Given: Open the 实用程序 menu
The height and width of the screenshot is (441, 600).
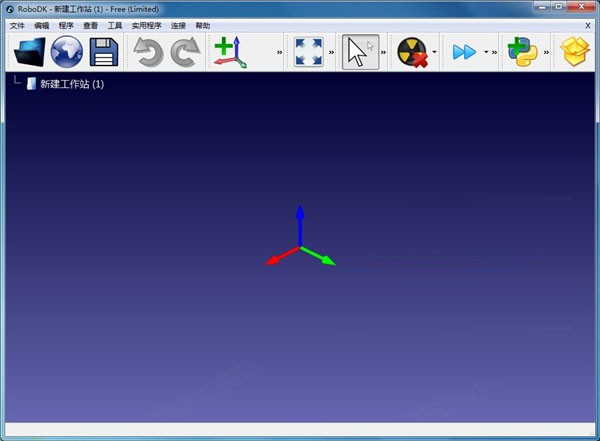Looking at the screenshot, I should tap(146, 25).
